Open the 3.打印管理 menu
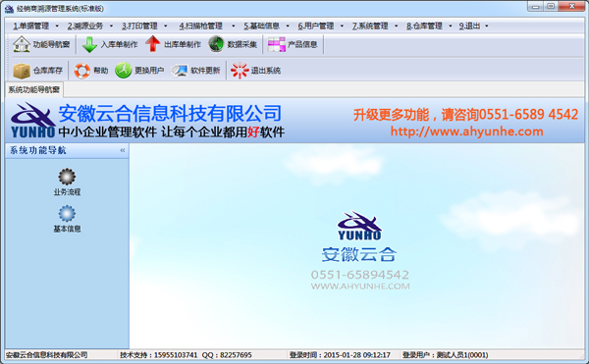 pos(139,26)
